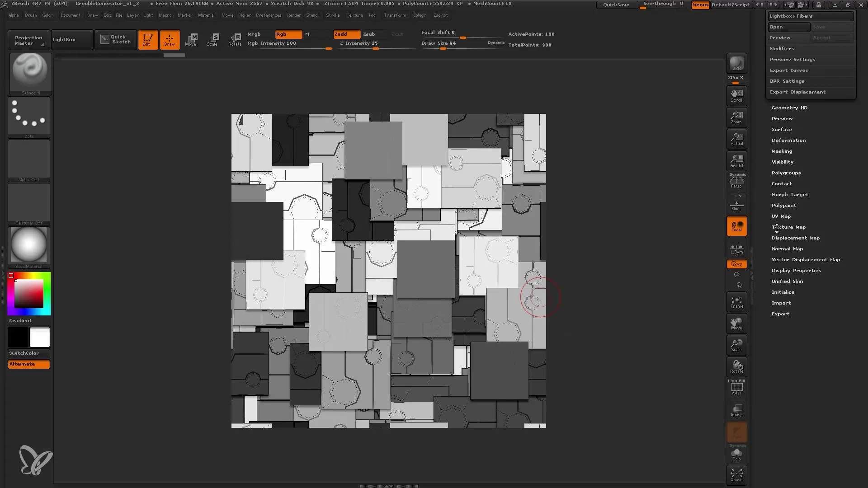Open the Lightbox panel menu
The width and height of the screenshot is (868, 488).
point(64,39)
